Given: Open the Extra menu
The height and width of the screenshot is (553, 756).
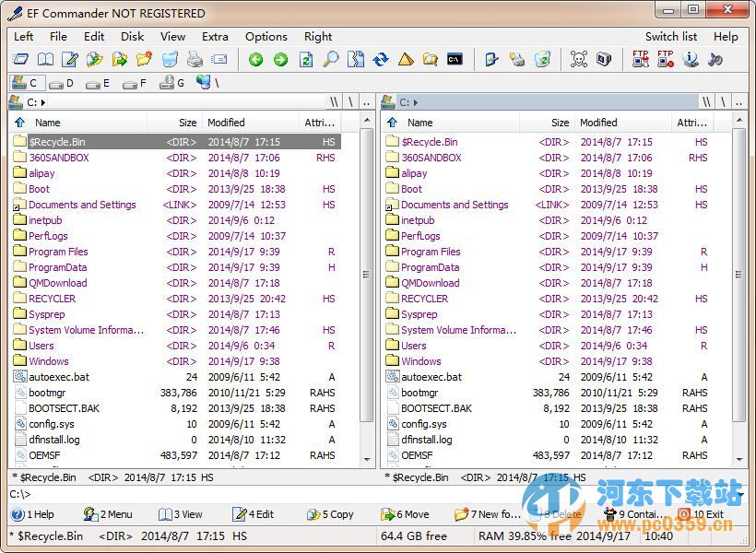Looking at the screenshot, I should coord(215,37).
